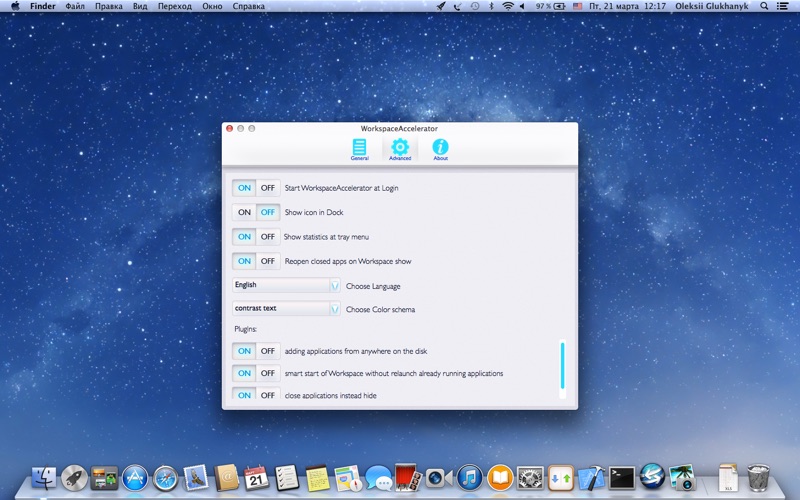Turn OFF Start WorkspaceAccelerator at Login
The height and width of the screenshot is (500, 800).
tap(268, 188)
